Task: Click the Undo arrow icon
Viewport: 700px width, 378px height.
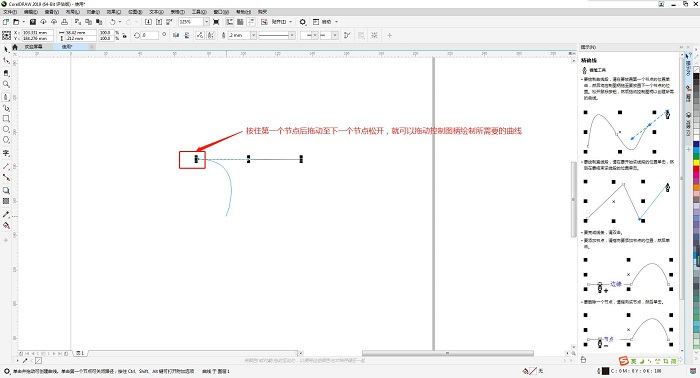Action: [x=112, y=21]
